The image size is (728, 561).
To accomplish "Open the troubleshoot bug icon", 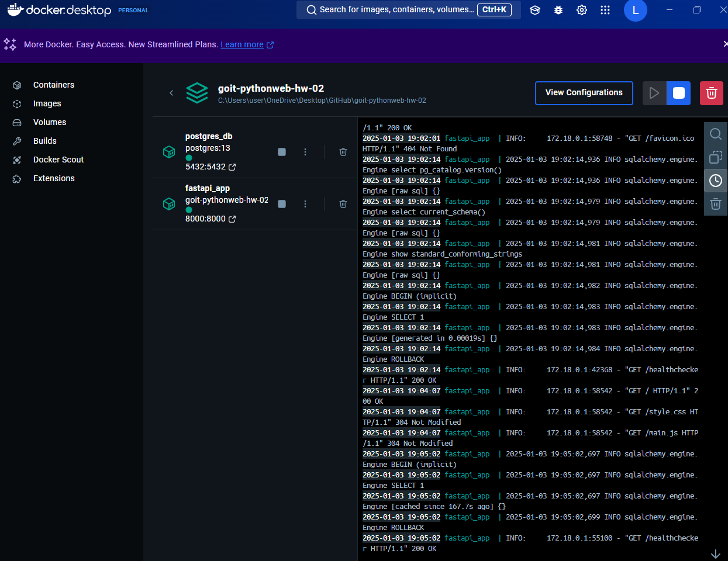I will click(558, 10).
